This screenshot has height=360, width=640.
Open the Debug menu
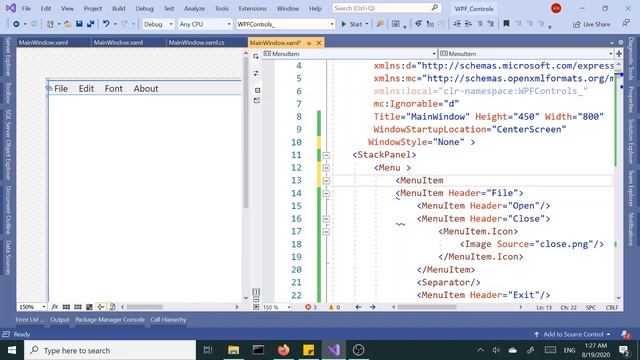[x=144, y=8]
